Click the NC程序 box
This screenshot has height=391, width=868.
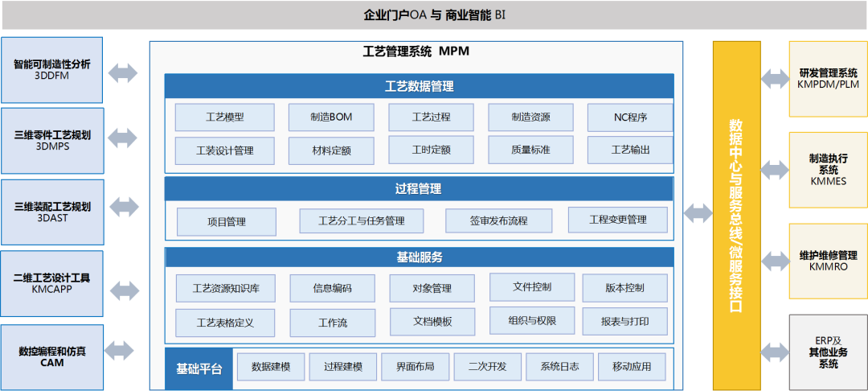point(629,117)
